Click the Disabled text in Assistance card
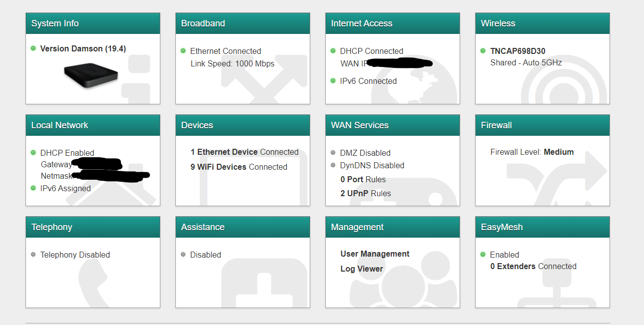This screenshot has height=325, width=644. click(206, 255)
